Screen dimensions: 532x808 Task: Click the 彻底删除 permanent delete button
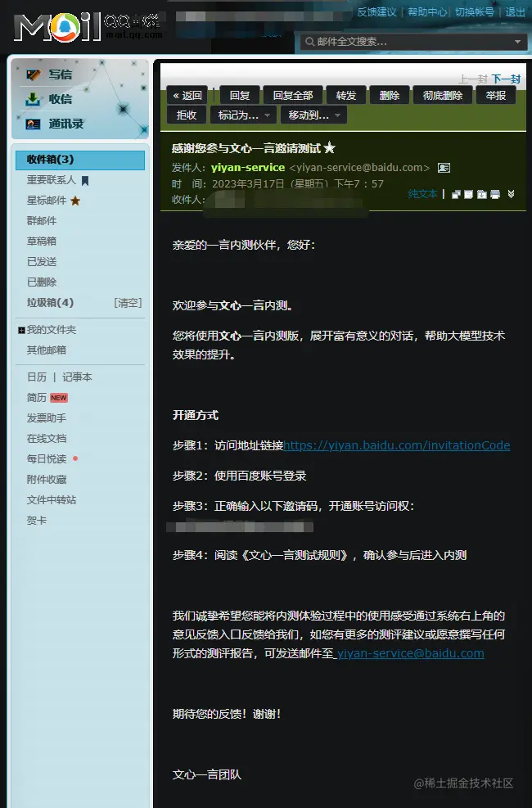pyautogui.click(x=443, y=95)
